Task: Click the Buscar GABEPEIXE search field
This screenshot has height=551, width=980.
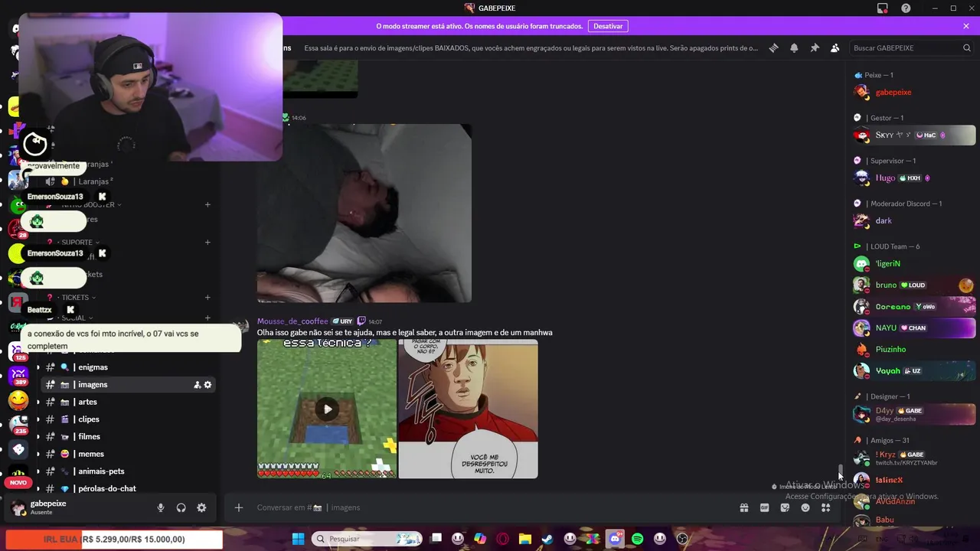Action: pyautogui.click(x=911, y=47)
